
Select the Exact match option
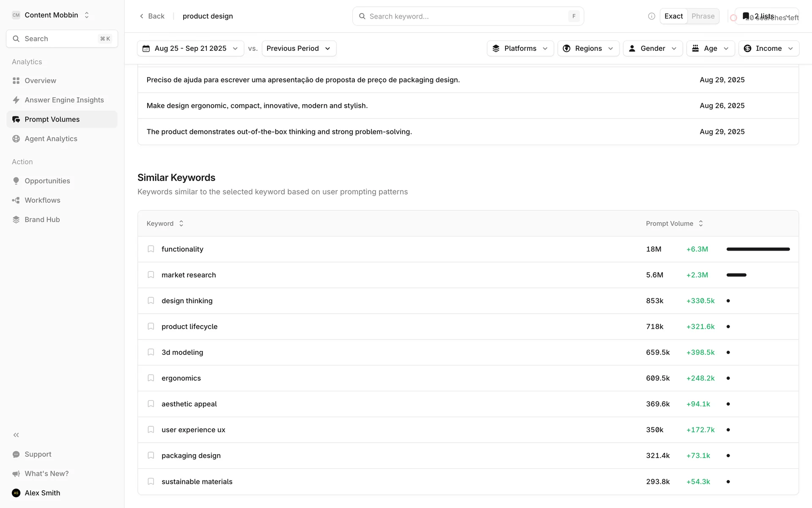673,16
